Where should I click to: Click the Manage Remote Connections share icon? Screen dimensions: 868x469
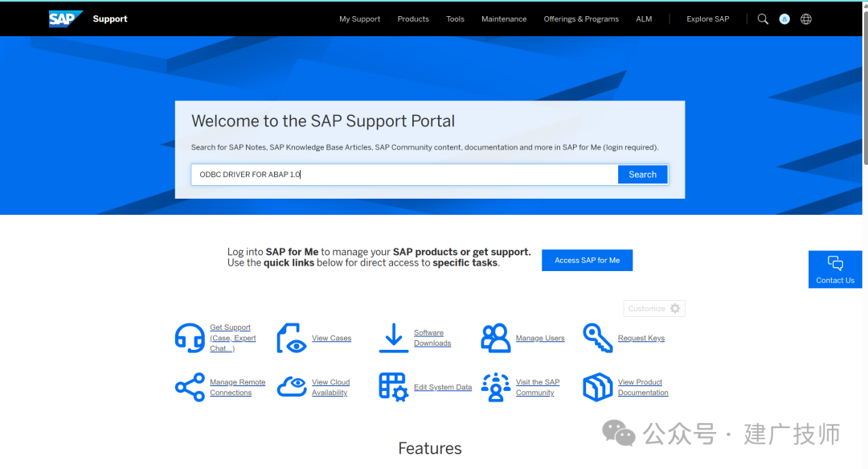coord(190,387)
